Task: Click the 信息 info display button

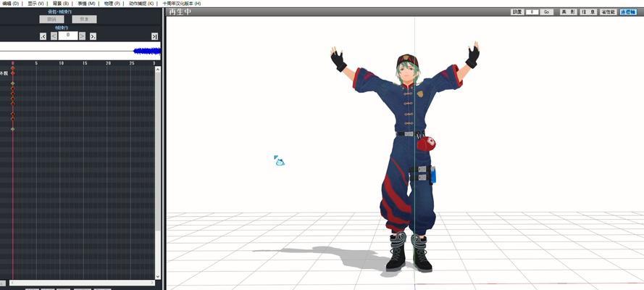Action: coord(588,12)
